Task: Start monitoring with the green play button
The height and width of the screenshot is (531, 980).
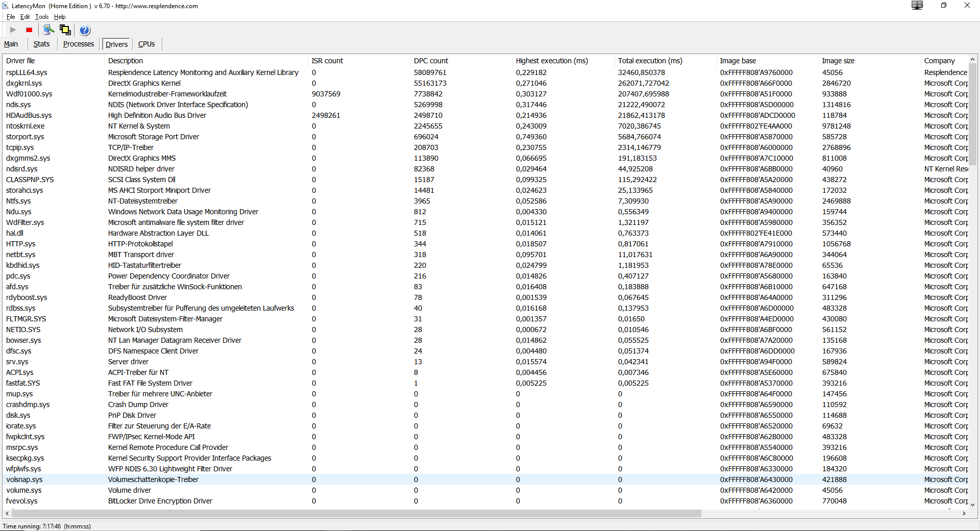Action: 13,30
